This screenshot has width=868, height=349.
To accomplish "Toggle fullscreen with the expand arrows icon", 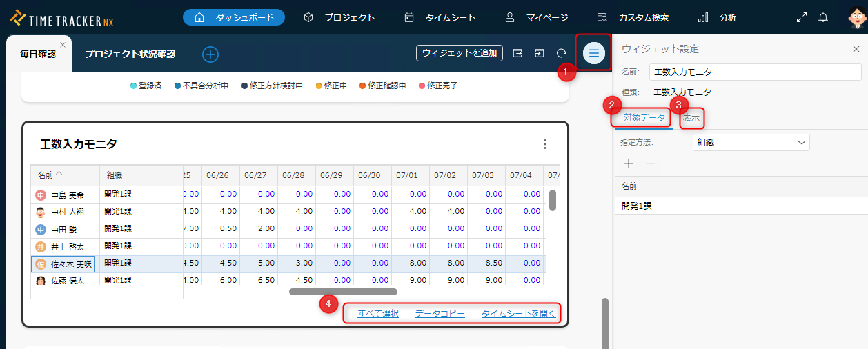I will [x=801, y=17].
